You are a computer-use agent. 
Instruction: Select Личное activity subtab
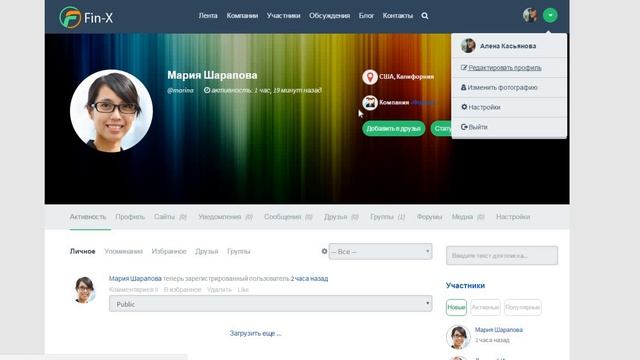tap(82, 251)
